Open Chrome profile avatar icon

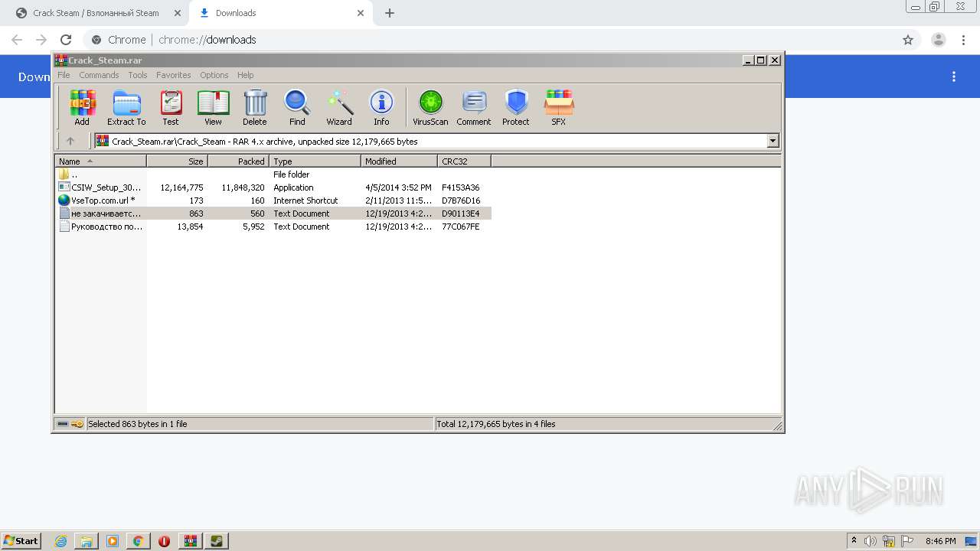pos(938,40)
